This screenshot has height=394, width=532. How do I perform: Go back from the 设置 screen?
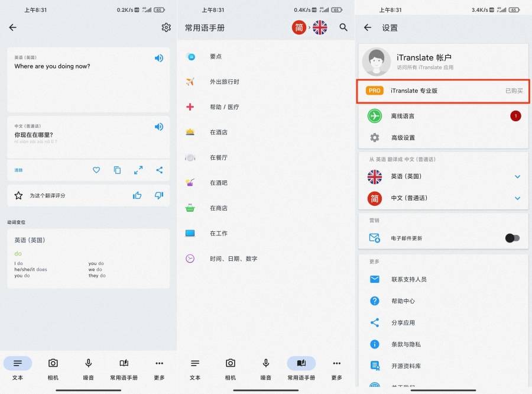368,28
